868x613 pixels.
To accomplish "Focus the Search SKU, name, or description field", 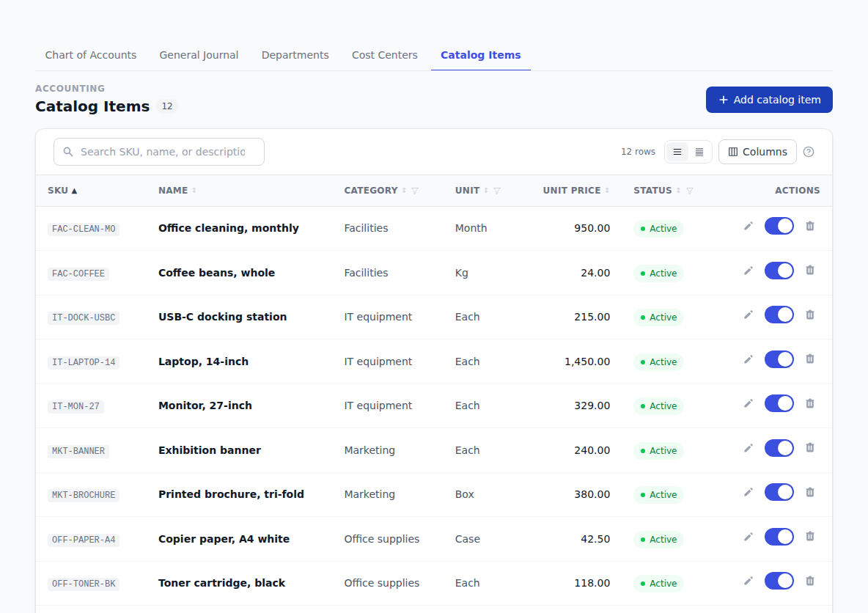I will pyautogui.click(x=159, y=152).
